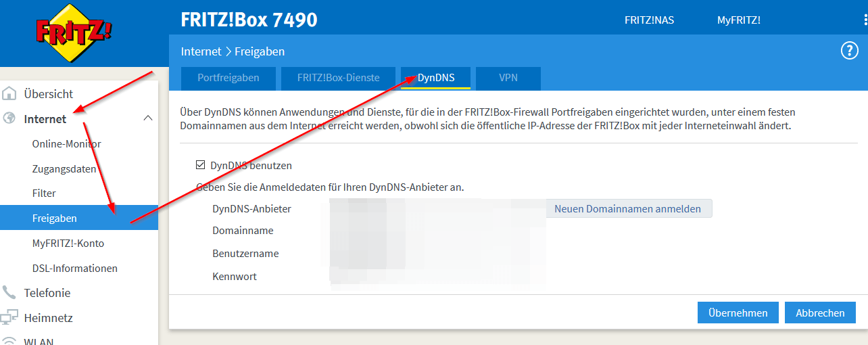This screenshot has height=345, width=868.
Task: Open the DynDNS-Anbieter dropdown
Action: pyautogui.click(x=437, y=208)
